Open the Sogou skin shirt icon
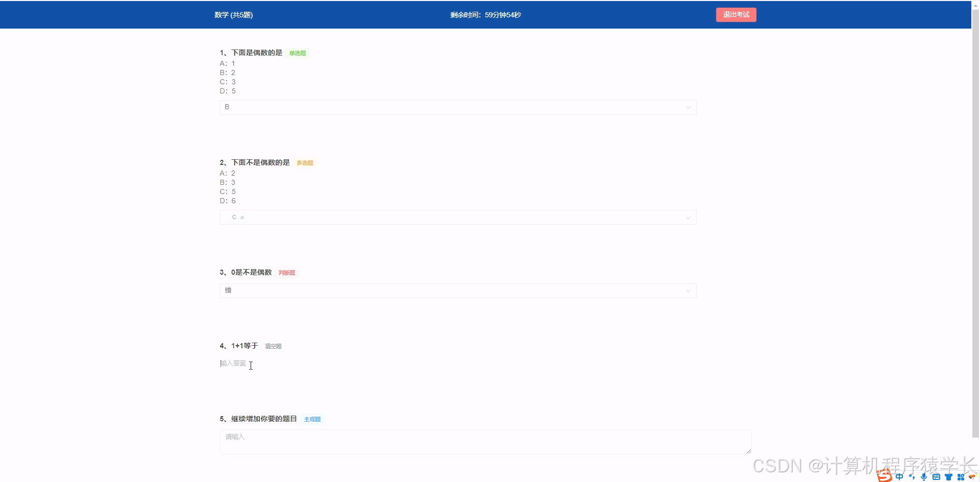This screenshot has width=980, height=482. point(948,477)
